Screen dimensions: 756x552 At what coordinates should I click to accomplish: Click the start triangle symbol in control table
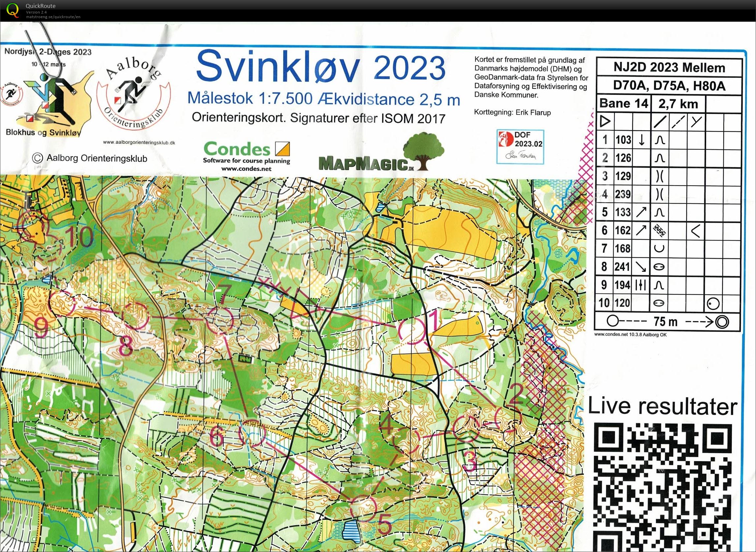coord(605,122)
